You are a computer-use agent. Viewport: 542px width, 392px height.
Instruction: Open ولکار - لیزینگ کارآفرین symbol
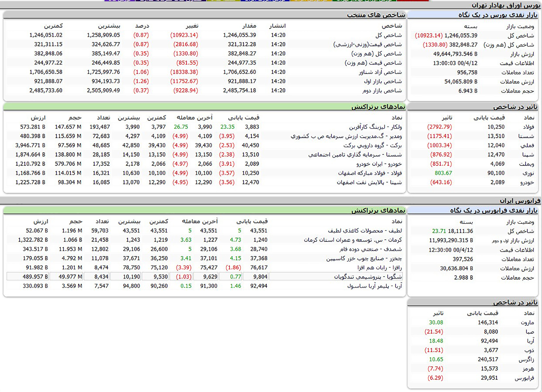point(376,127)
